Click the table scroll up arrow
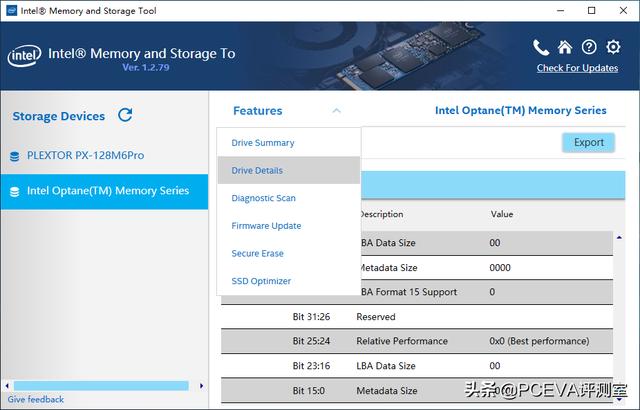Screen dimensions: 640x410 click(619, 237)
